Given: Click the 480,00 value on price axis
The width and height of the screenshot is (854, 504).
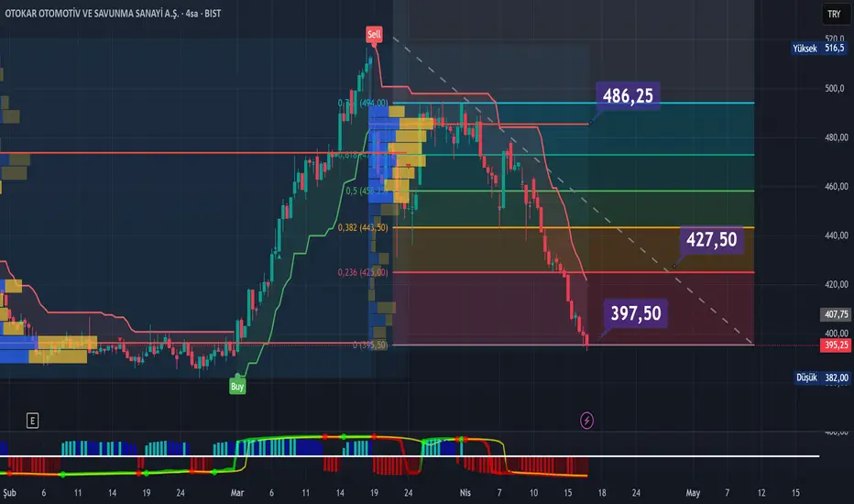Looking at the screenshot, I should tap(836, 137).
